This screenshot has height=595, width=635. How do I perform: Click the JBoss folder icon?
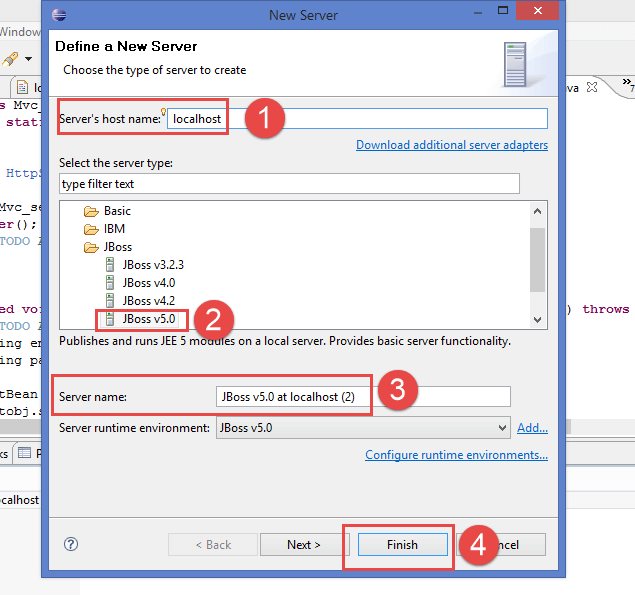point(91,247)
